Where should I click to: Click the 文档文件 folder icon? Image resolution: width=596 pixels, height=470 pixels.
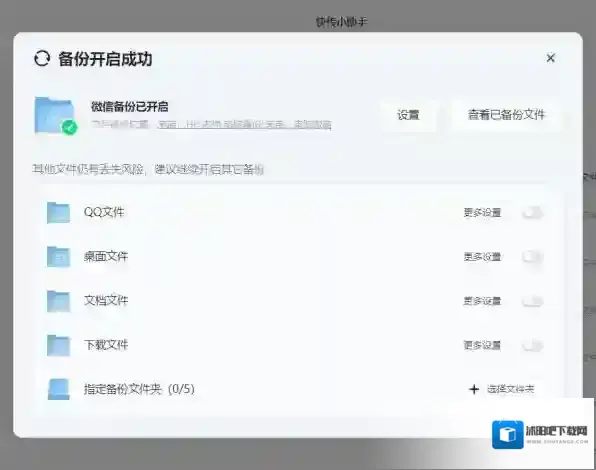click(58, 301)
